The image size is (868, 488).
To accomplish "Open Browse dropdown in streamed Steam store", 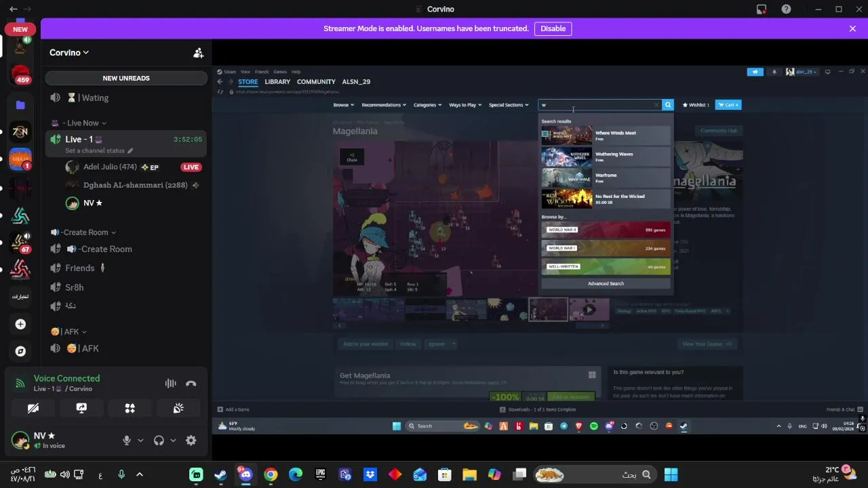I will 343,105.
